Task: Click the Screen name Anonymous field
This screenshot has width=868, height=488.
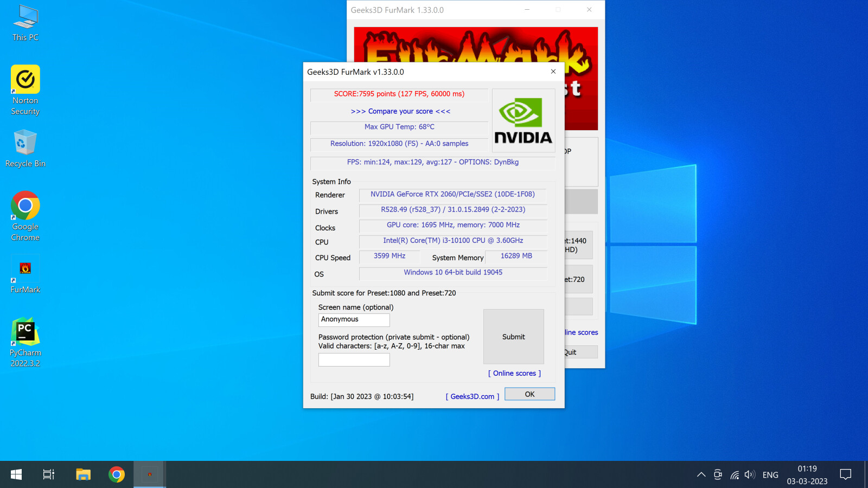Action: point(354,320)
